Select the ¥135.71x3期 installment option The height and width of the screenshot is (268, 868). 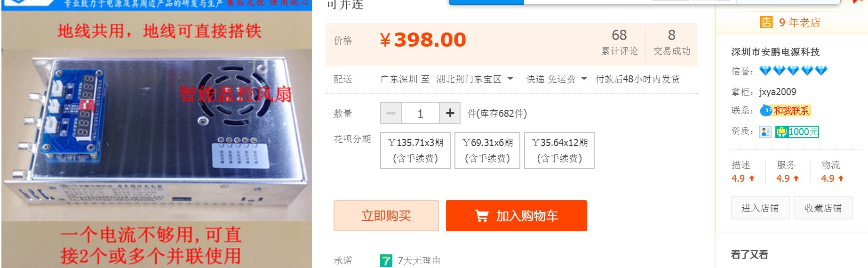(x=415, y=150)
